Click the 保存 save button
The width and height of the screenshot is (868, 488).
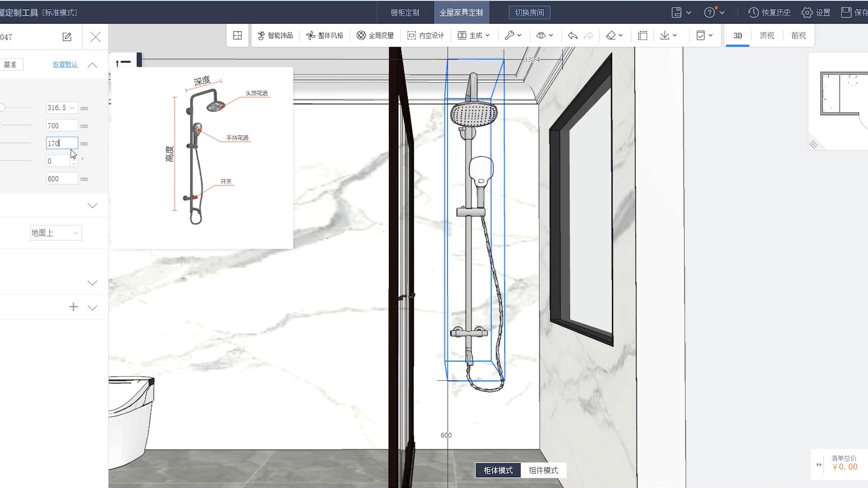tap(854, 12)
